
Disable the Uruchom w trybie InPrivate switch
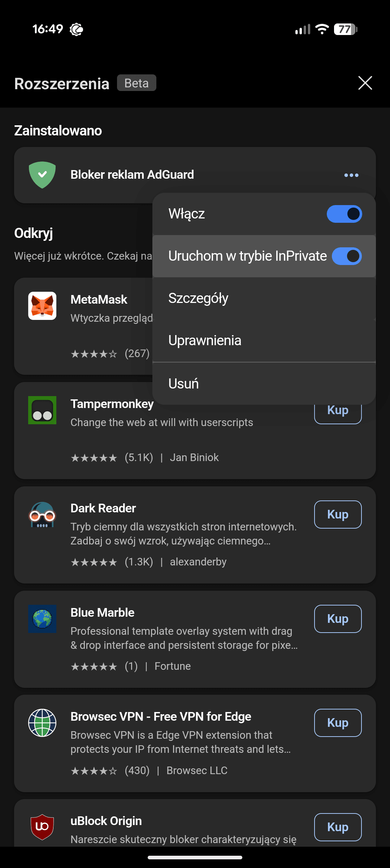pyautogui.click(x=347, y=256)
